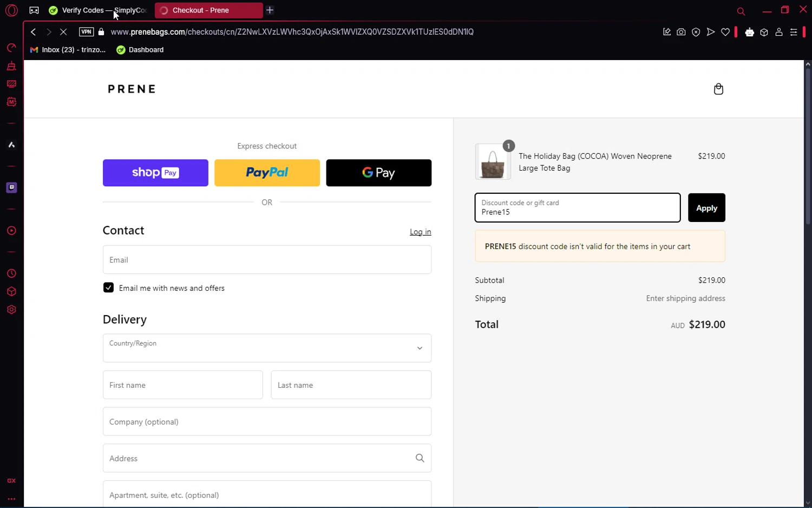Click the PRENE15 invalid code message
812x508 pixels.
600,246
